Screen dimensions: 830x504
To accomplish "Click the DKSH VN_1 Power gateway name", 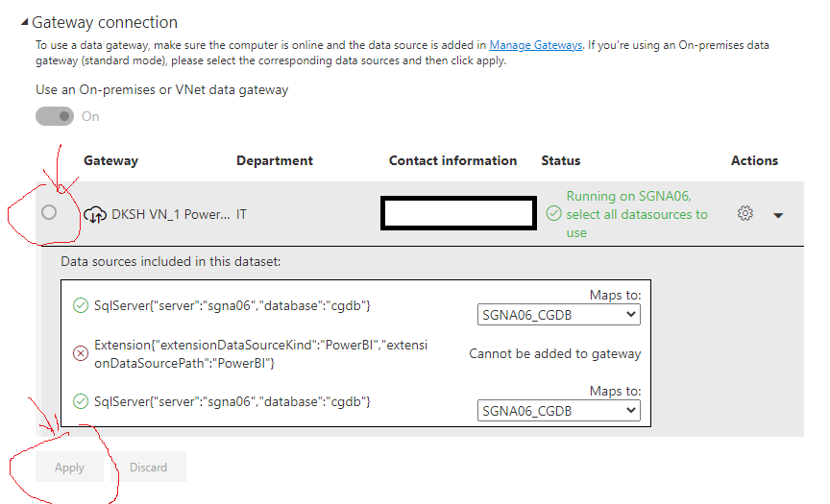I will 170,214.
